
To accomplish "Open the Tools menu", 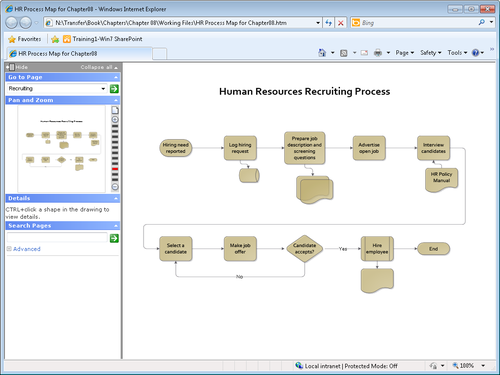I will pos(457,53).
